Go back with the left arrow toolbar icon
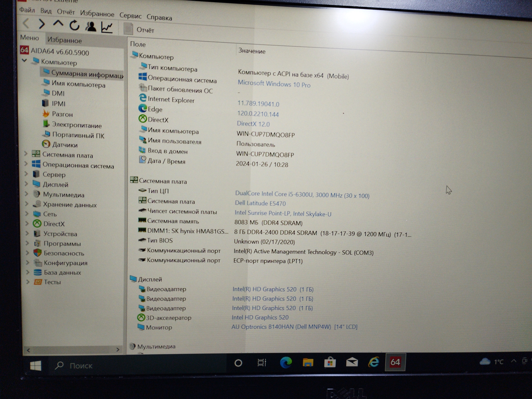Image resolution: width=532 pixels, height=399 pixels. pos(26,23)
